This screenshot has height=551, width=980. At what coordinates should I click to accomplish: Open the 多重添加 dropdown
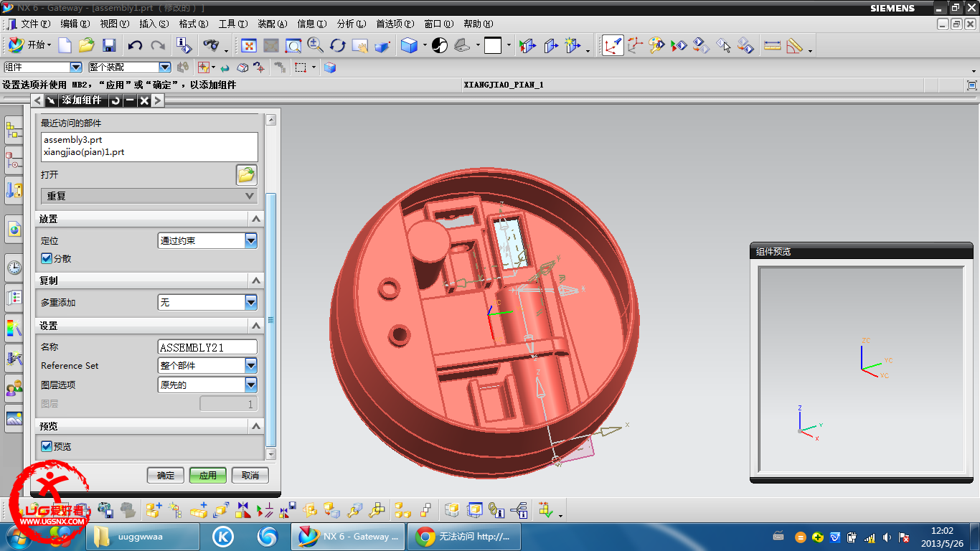[x=207, y=303]
